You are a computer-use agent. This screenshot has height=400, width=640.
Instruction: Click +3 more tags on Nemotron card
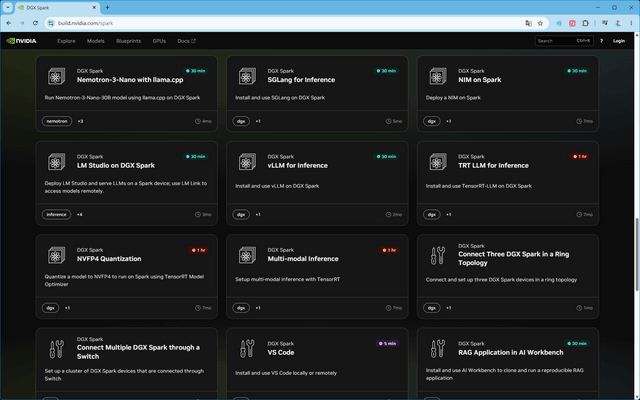point(80,121)
